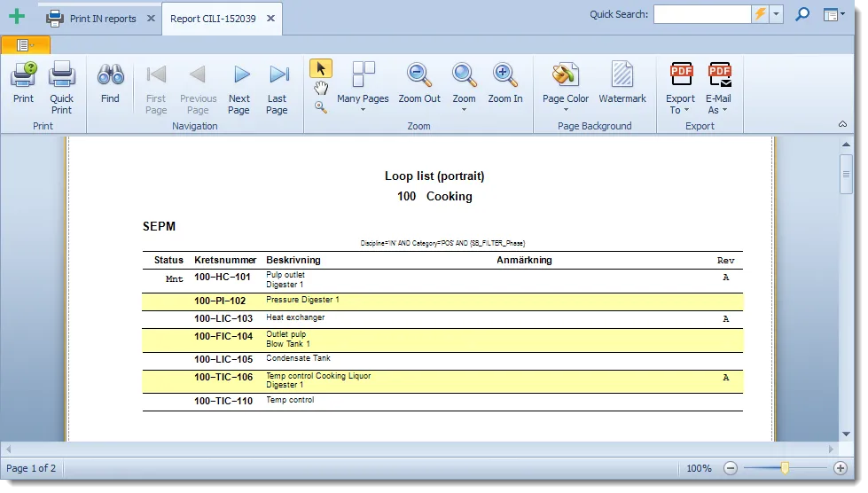This screenshot has width=868, height=493.
Task: Click the Watermark button
Action: click(x=622, y=83)
